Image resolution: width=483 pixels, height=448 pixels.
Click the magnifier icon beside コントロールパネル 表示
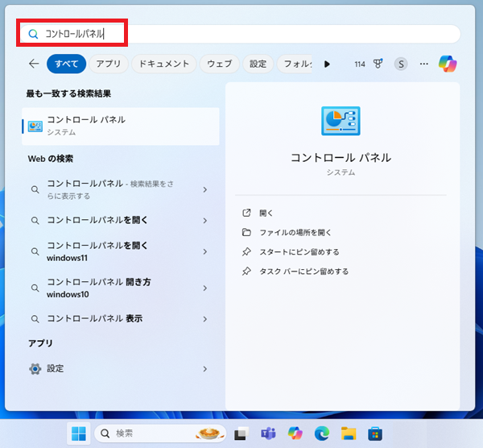tap(35, 319)
